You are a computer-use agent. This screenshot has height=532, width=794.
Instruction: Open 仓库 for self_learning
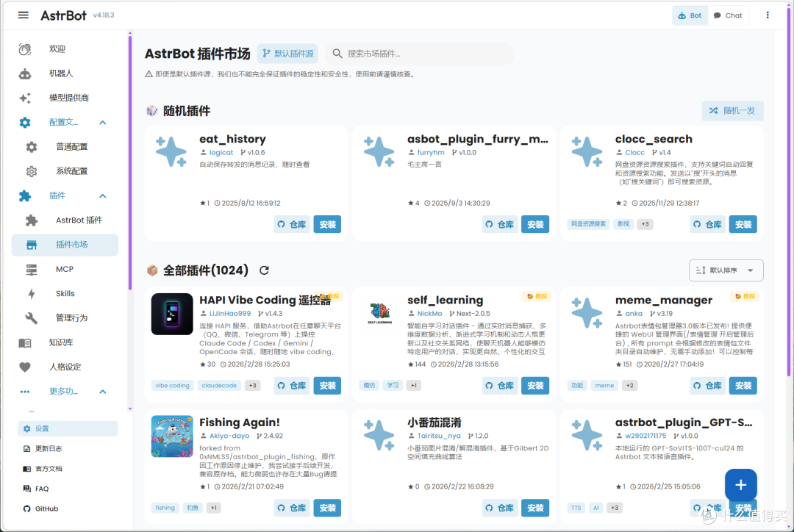500,386
